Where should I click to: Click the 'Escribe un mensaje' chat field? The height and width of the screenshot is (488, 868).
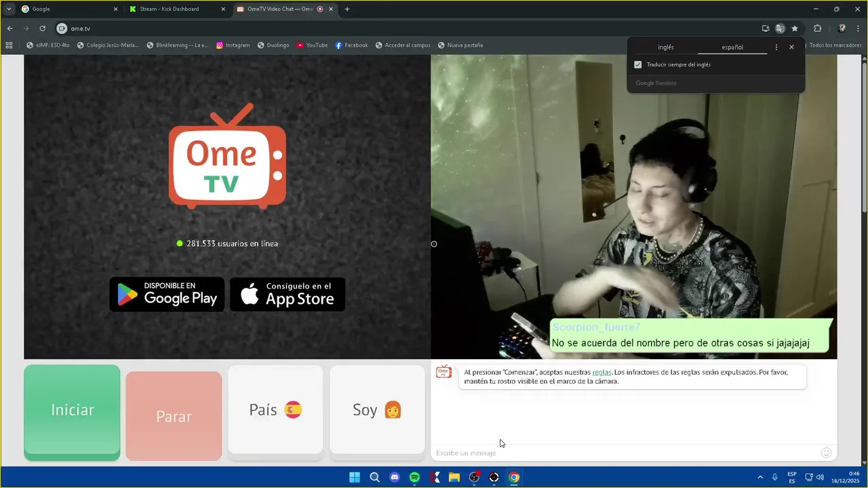click(624, 453)
